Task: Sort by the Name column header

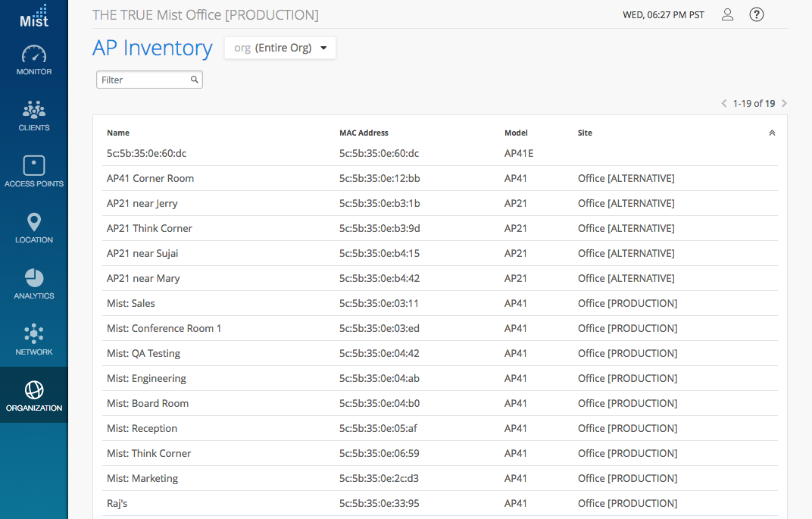Action: [118, 133]
